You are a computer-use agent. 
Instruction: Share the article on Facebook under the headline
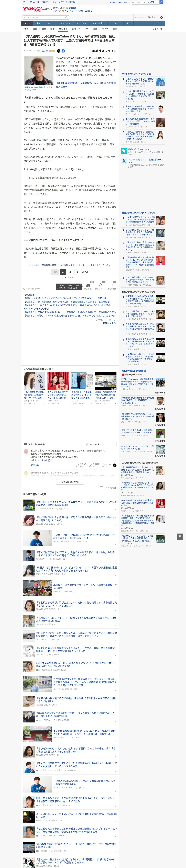63,51
